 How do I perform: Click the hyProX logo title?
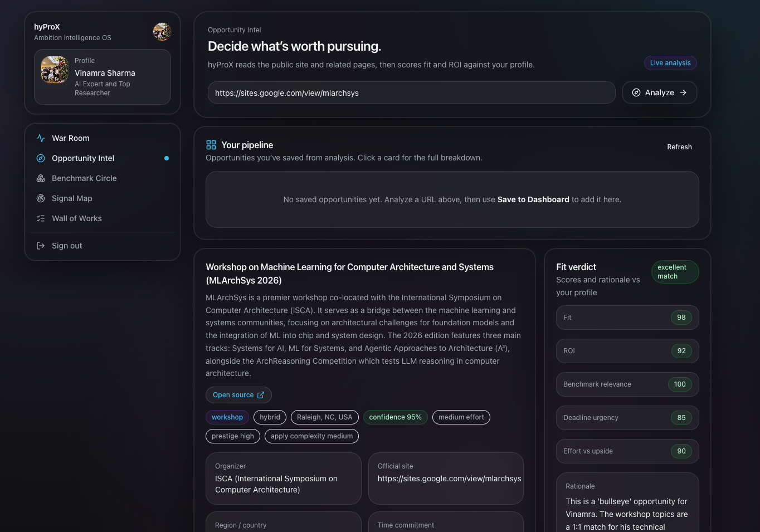click(47, 27)
